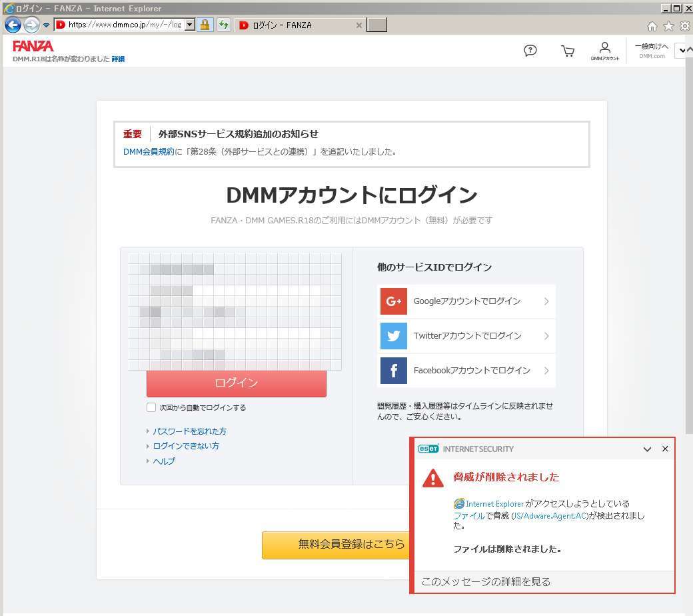
Task: Click the browser forward arrow button
Action: tap(31, 25)
